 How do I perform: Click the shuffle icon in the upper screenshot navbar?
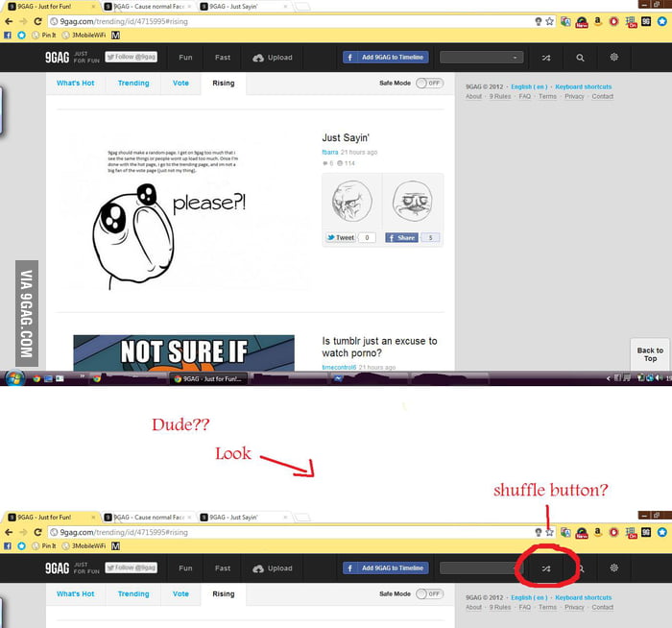click(545, 58)
